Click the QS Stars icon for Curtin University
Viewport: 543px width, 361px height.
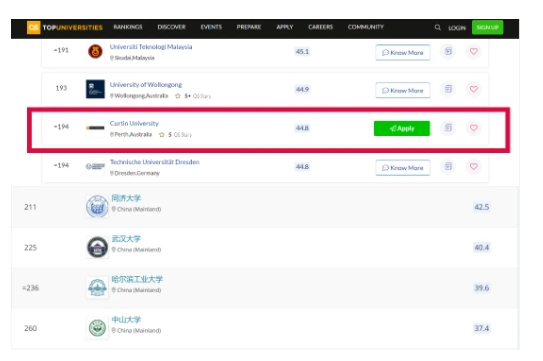162,134
